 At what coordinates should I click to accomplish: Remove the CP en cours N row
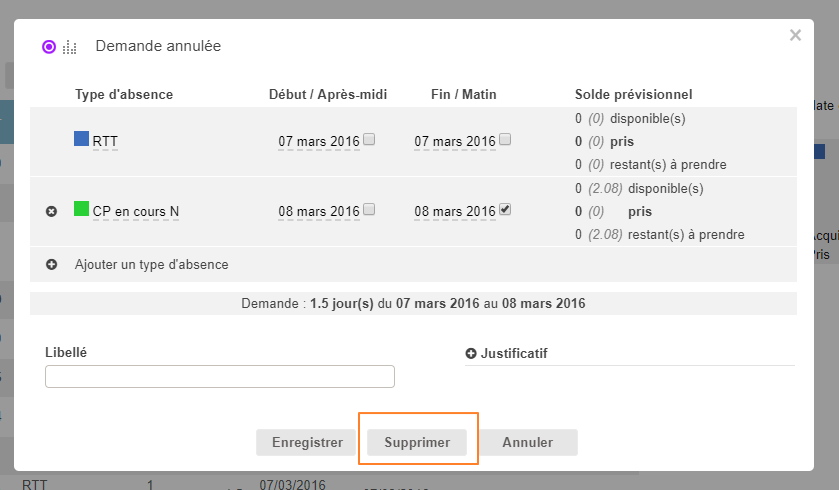click(52, 212)
